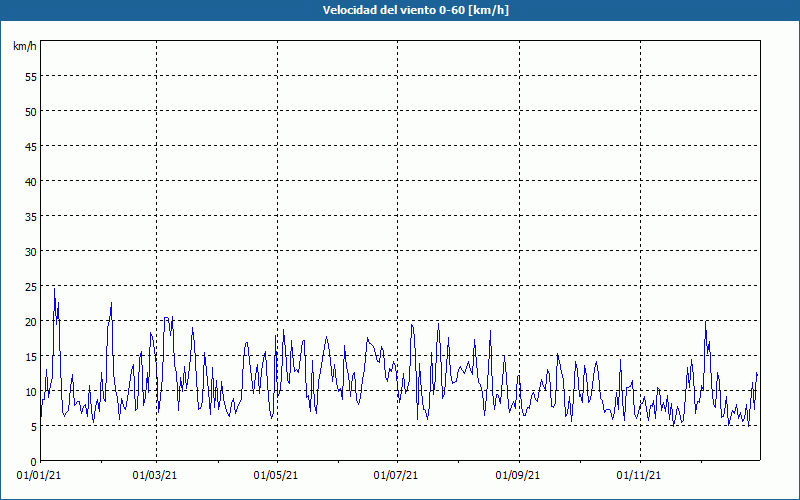The width and height of the screenshot is (800, 500).
Task: Click the highest wind peak in early January
Action: 55,289
